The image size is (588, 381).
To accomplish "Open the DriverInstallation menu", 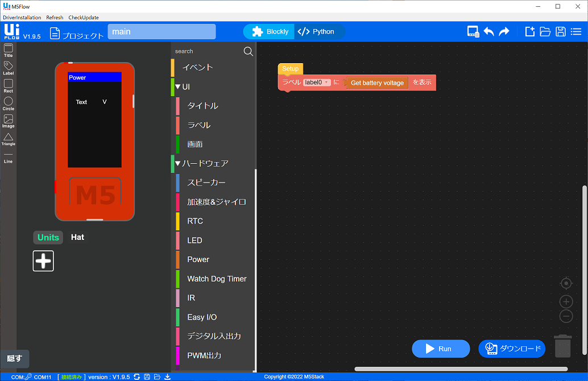I will (x=22, y=18).
